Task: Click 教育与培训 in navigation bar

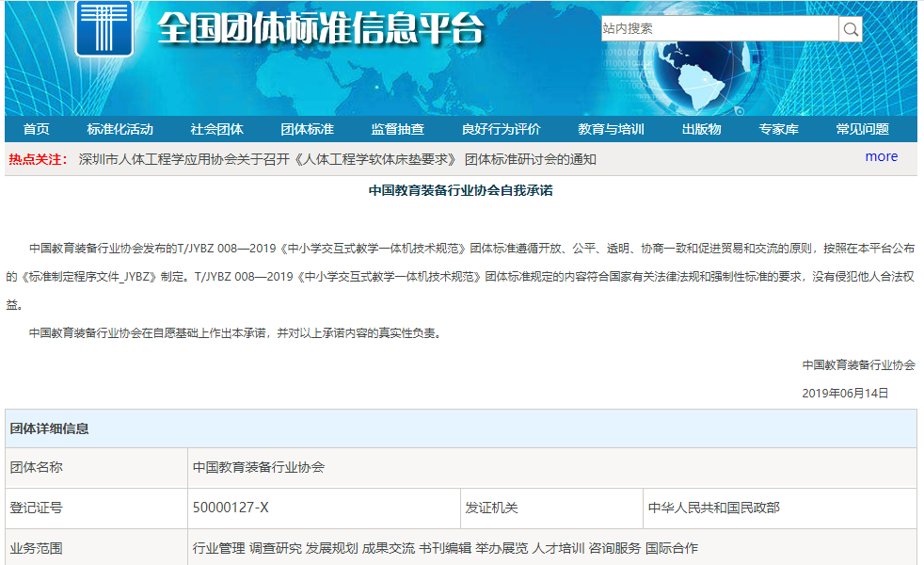Action: tap(611, 129)
